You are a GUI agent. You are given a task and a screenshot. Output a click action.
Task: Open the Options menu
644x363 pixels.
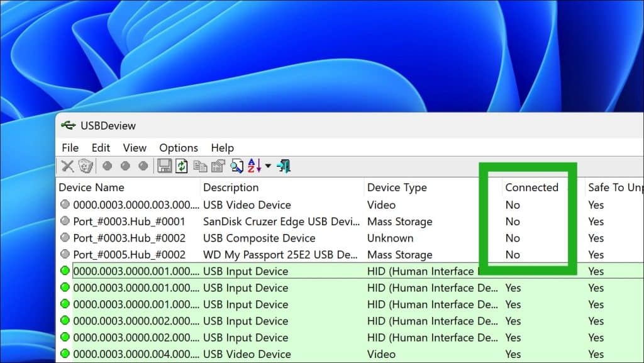pyautogui.click(x=179, y=148)
